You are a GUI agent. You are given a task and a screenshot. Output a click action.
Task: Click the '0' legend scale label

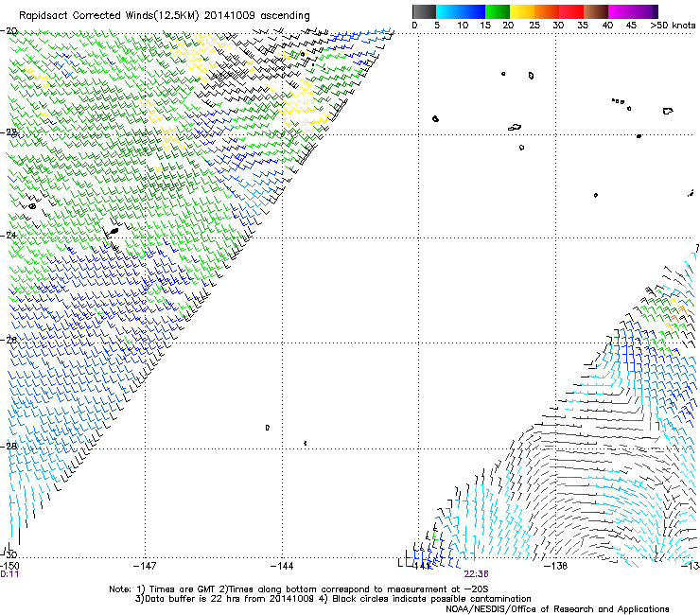click(x=414, y=26)
